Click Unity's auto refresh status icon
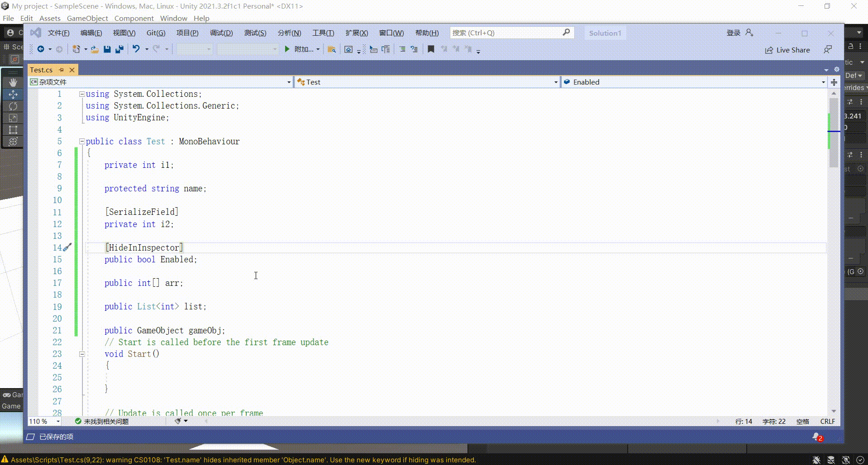The height and width of the screenshot is (465, 868). [x=845, y=460]
